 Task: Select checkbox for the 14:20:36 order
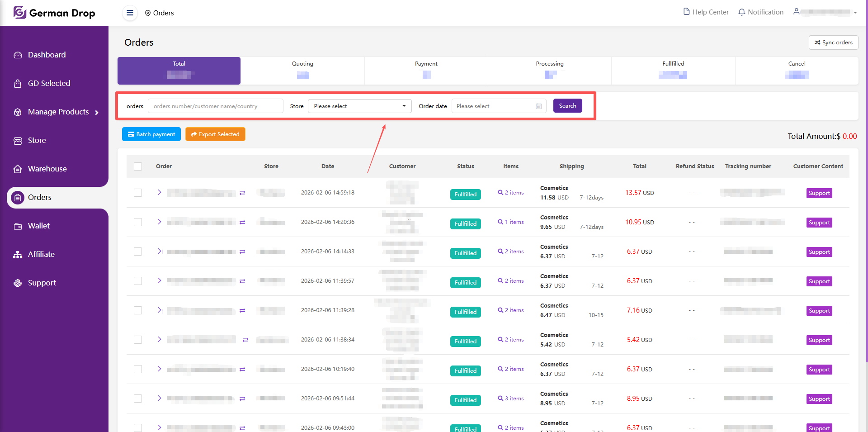(138, 222)
